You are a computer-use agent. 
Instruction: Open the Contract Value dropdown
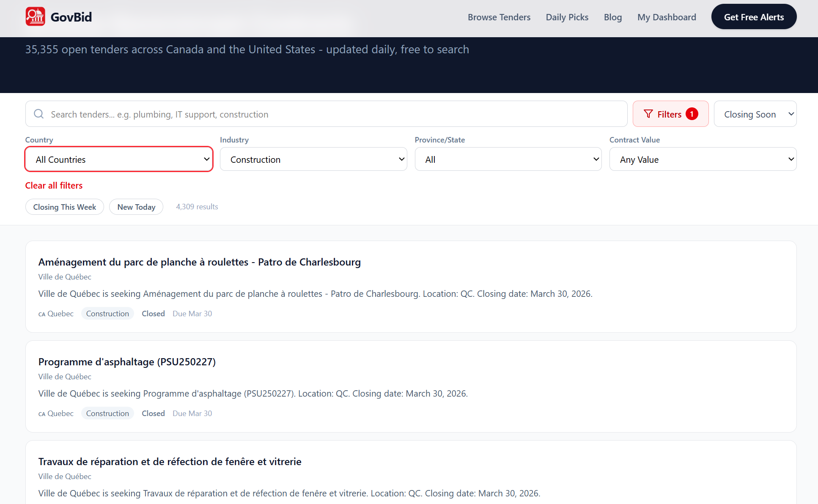[x=703, y=159]
